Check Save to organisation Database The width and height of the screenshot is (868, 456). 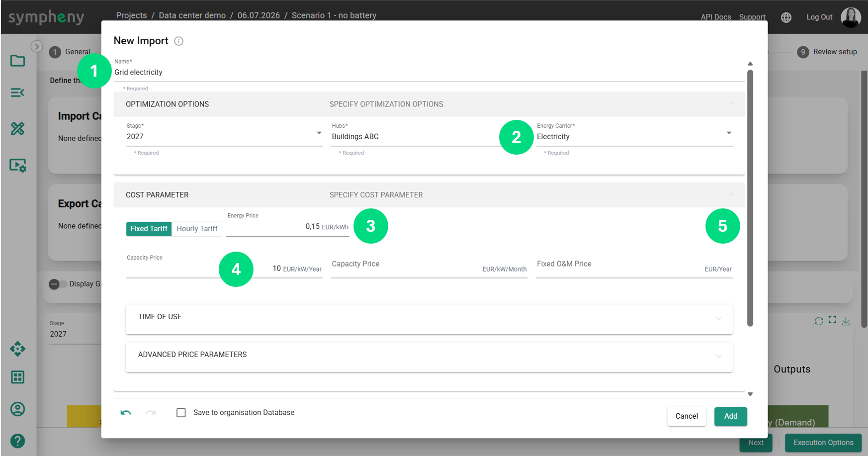tap(181, 413)
